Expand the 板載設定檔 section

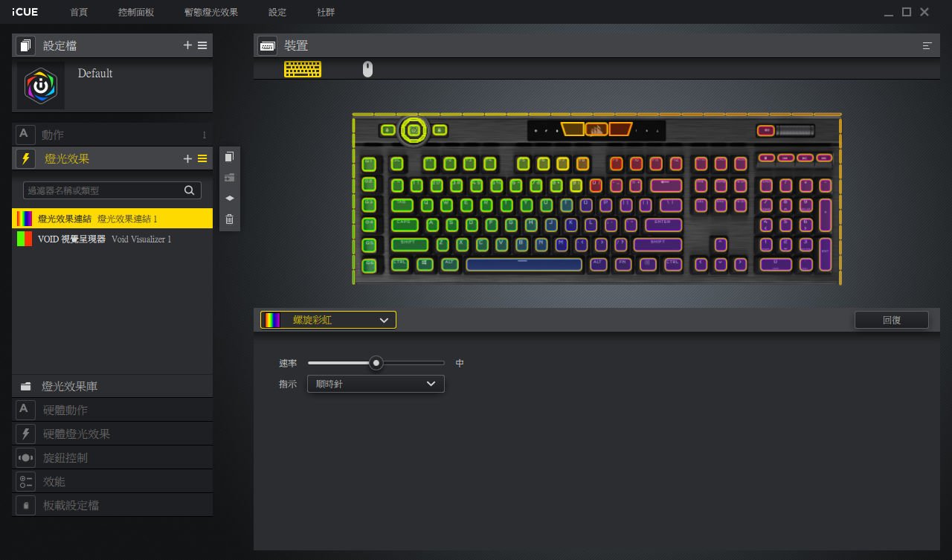[112, 505]
